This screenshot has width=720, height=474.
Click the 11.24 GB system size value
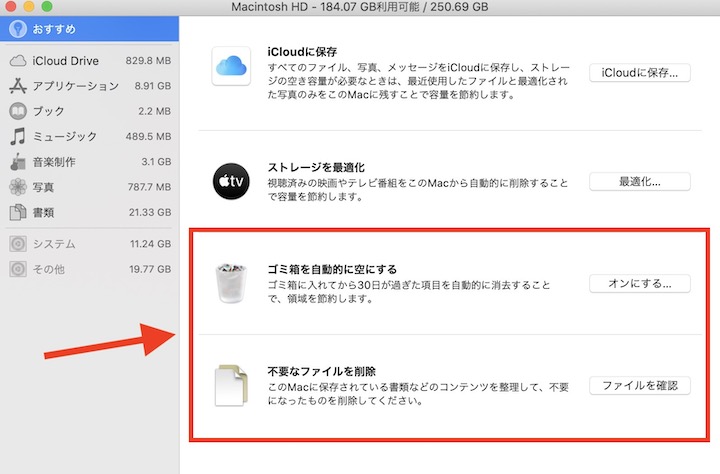(151, 244)
